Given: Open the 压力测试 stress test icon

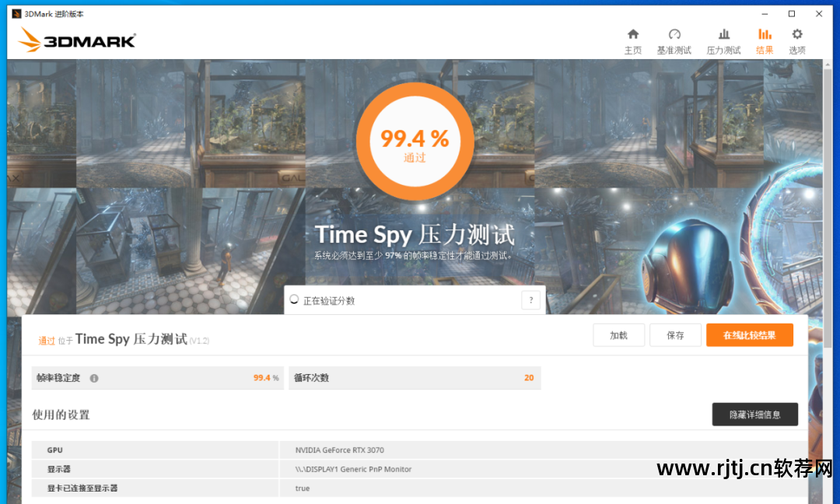Looking at the screenshot, I should pyautogui.click(x=724, y=34).
